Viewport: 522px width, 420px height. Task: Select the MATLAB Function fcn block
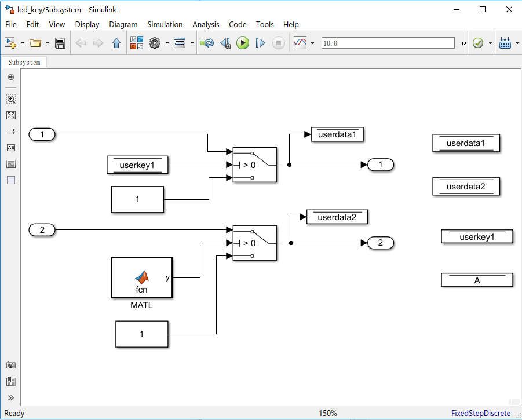pos(142,277)
